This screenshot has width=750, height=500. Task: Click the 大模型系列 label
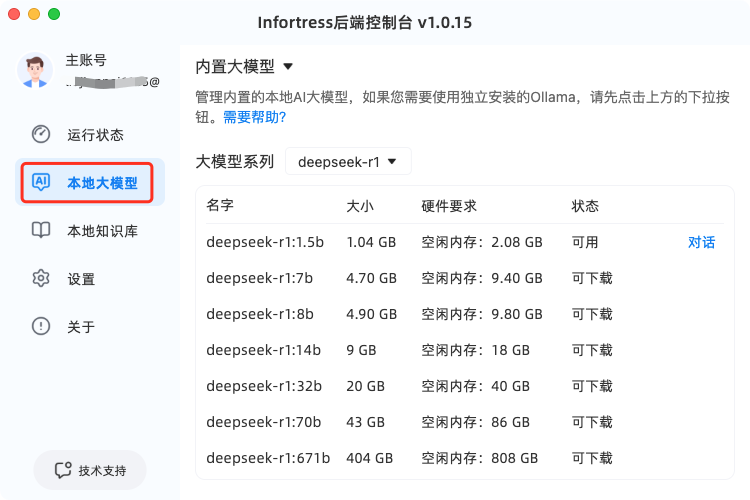pyautogui.click(x=234, y=162)
